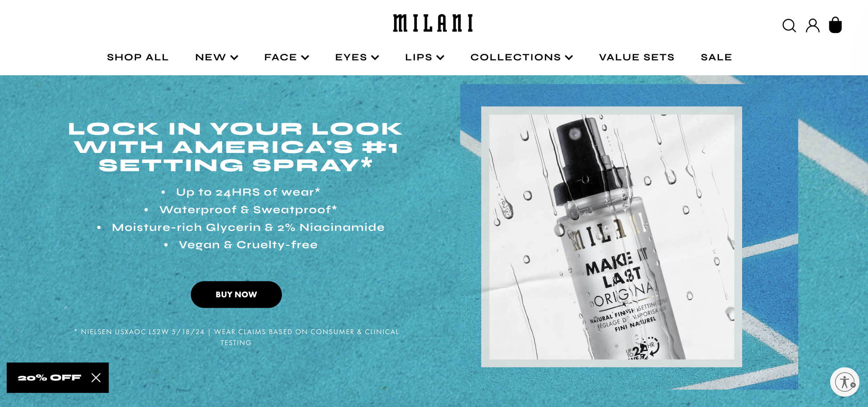Open the FACE category label
This screenshot has height=407, width=868.
[281, 57]
